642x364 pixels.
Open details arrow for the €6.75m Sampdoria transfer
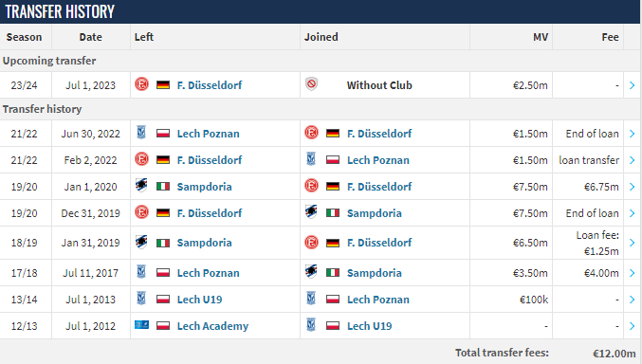click(x=632, y=187)
